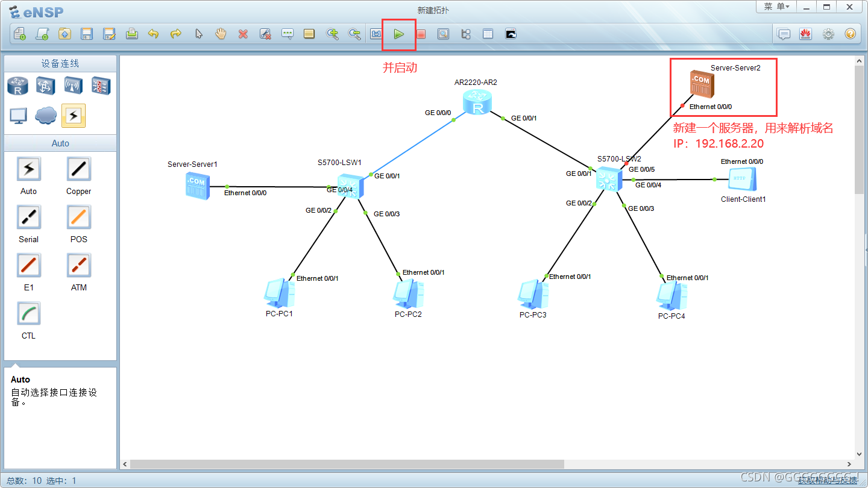Select the Firewall device category
Viewport: 868px width, 488px height.
point(101,86)
